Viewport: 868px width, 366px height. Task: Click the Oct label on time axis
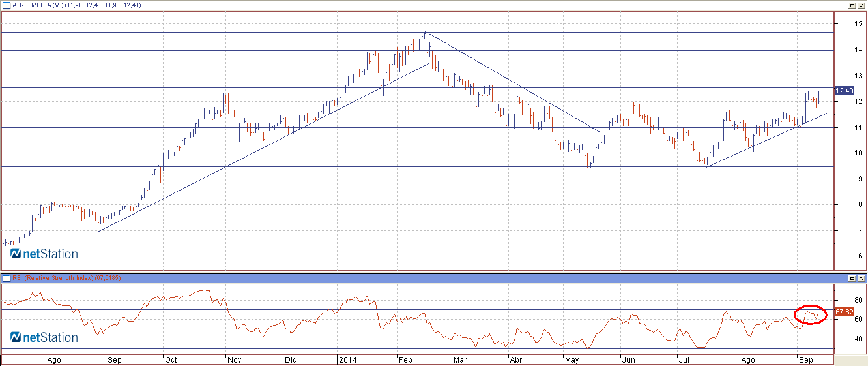[171, 359]
